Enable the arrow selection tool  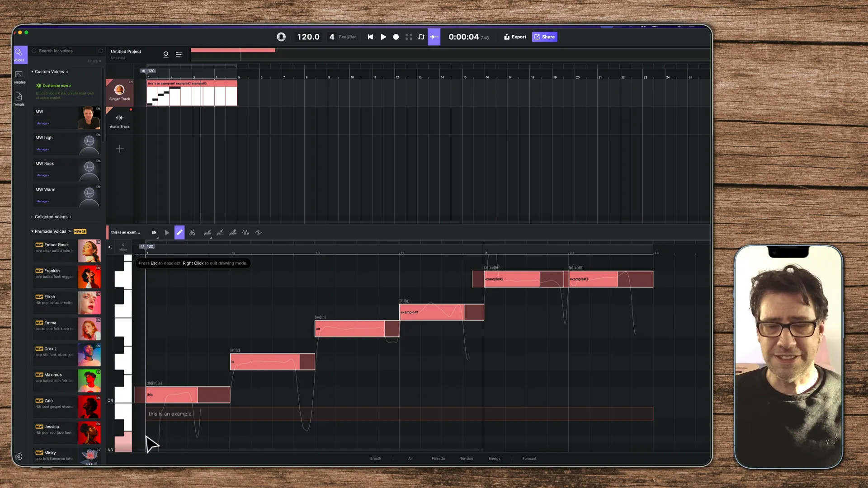(167, 232)
